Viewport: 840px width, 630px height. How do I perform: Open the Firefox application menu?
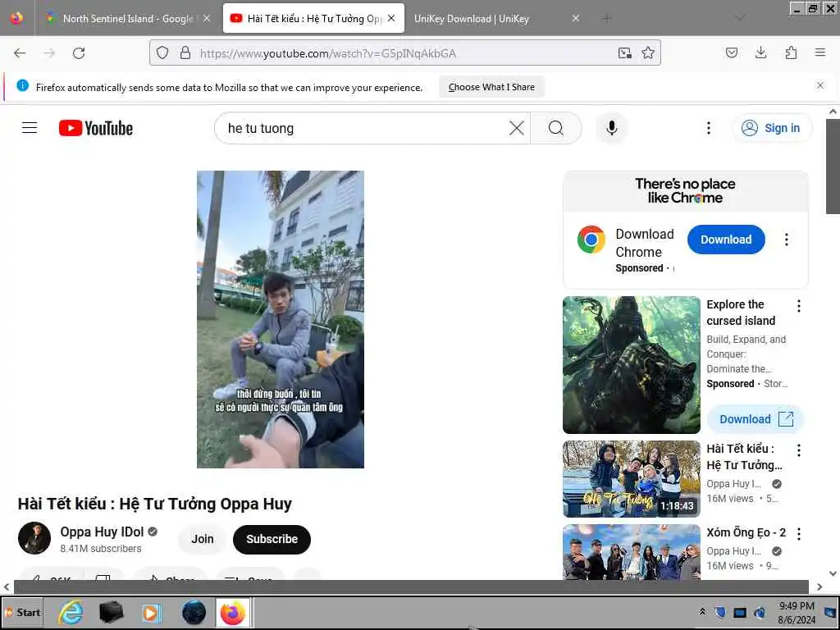(820, 52)
